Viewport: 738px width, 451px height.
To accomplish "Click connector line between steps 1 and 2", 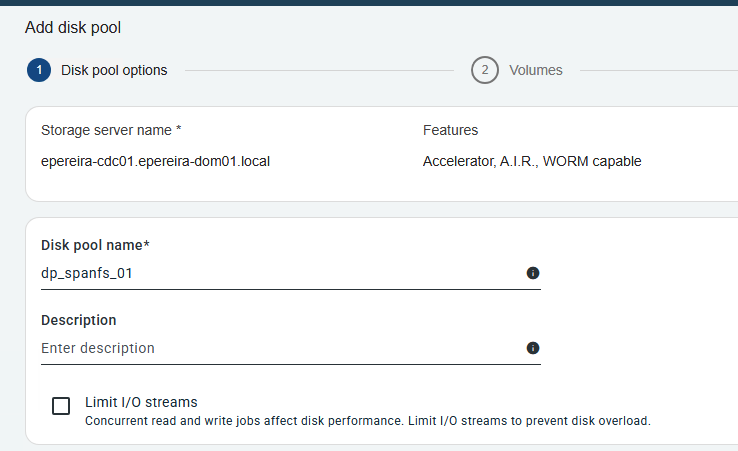I will (x=318, y=71).
